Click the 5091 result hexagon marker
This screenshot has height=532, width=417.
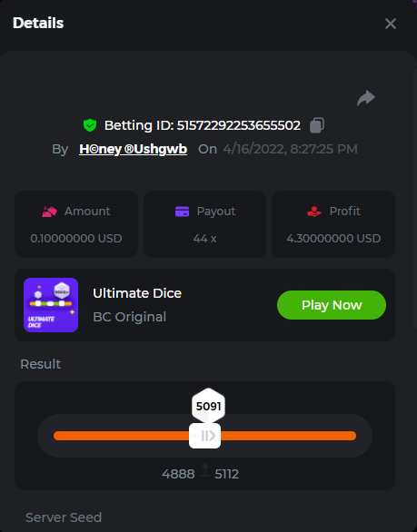[209, 406]
